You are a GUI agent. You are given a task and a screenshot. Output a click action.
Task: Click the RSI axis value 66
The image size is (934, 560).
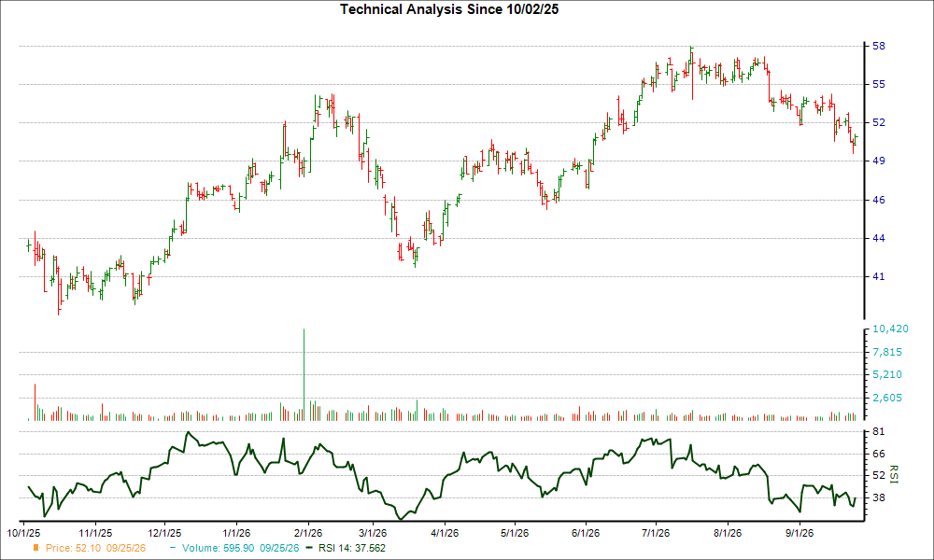pos(879,455)
